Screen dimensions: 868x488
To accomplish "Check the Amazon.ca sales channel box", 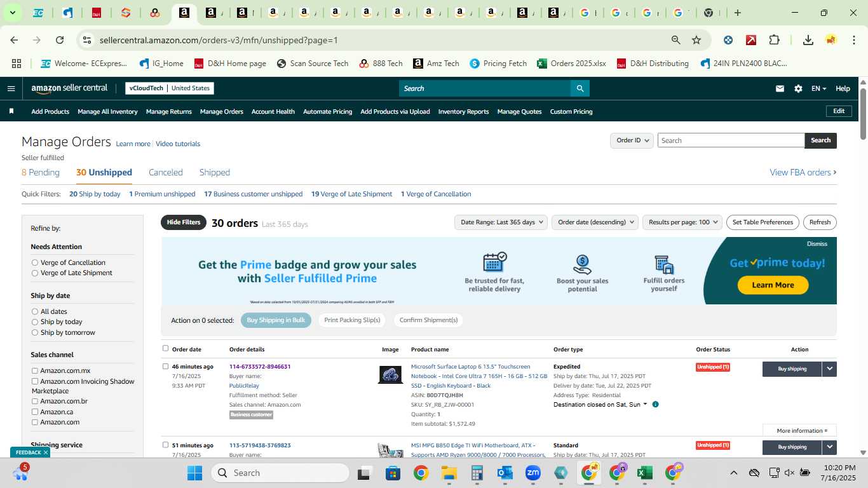I will click(35, 412).
